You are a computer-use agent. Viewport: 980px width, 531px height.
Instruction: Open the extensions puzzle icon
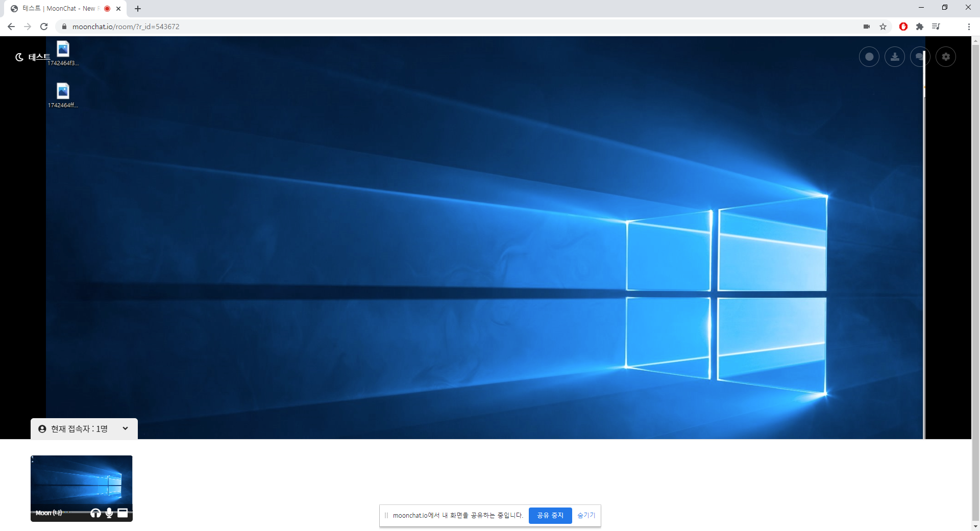(x=920, y=27)
